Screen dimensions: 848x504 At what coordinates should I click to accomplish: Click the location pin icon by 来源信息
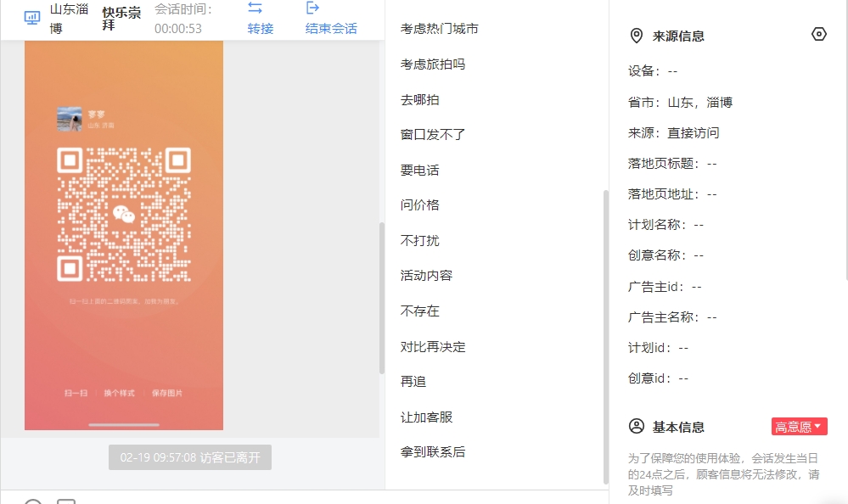coord(637,36)
